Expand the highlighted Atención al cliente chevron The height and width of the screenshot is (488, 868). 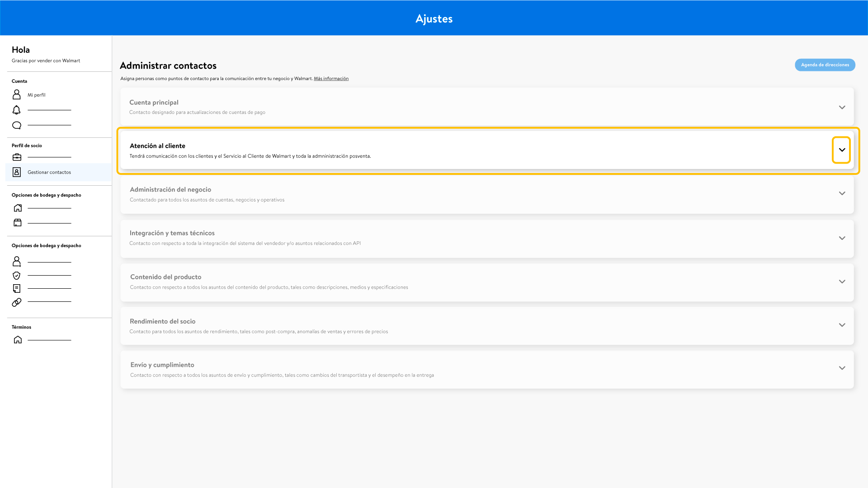click(x=842, y=150)
